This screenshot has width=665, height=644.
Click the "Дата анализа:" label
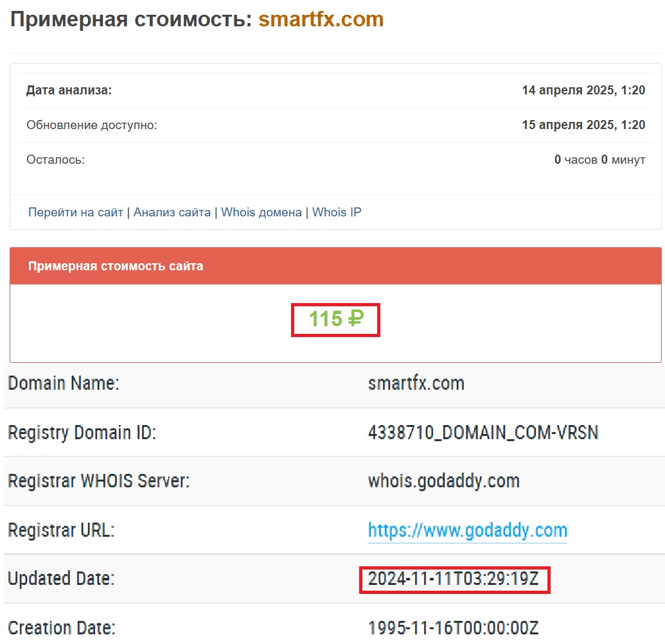tap(69, 91)
